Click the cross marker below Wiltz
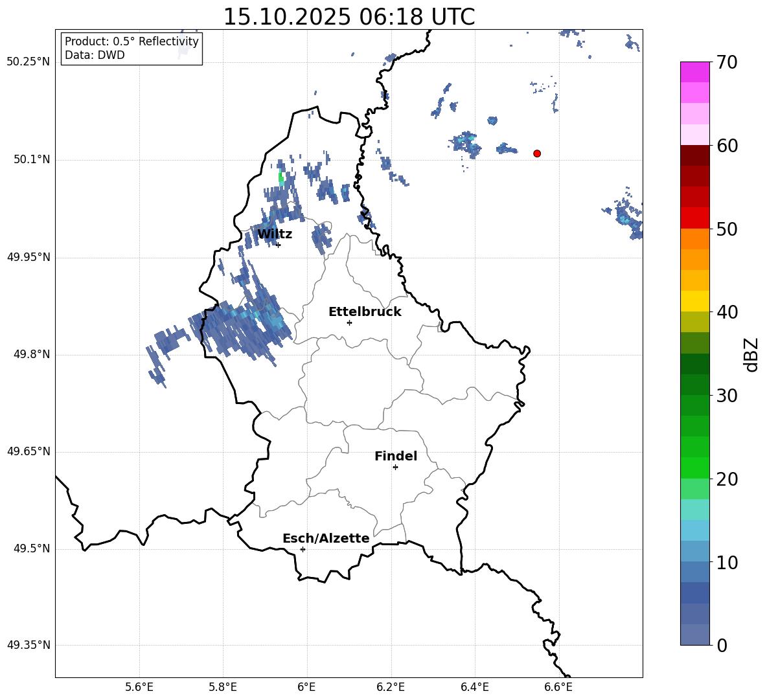Image resolution: width=767 pixels, height=700 pixels. coord(279,245)
